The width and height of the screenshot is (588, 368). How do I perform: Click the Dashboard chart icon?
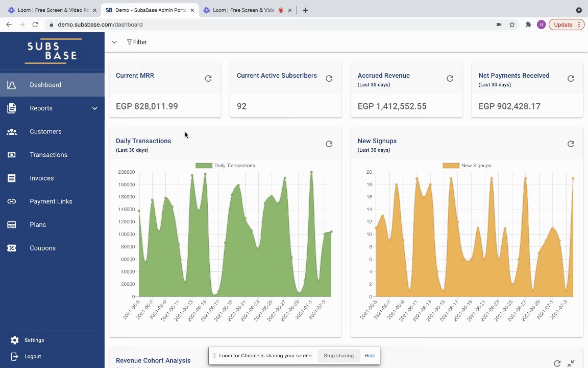[12, 85]
